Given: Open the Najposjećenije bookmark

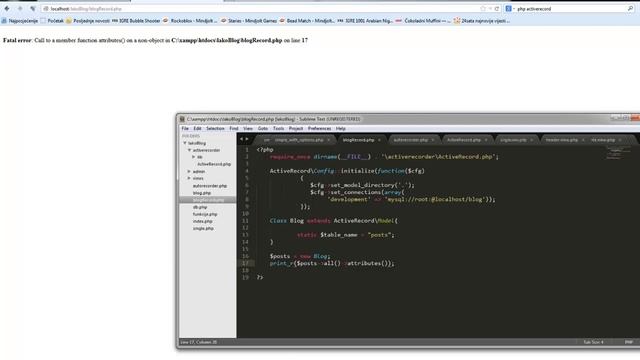Looking at the screenshot, I should tap(20, 21).
